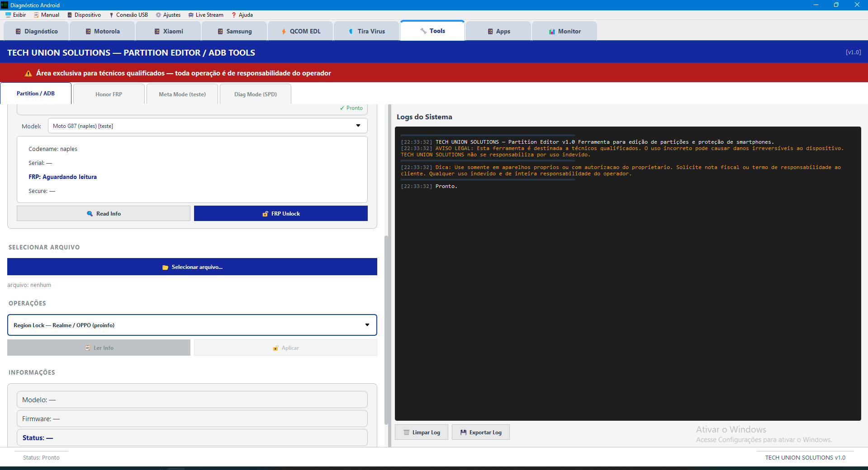This screenshot has height=470, width=868.
Task: Switch to the Xiaomi tab
Action: (x=168, y=31)
